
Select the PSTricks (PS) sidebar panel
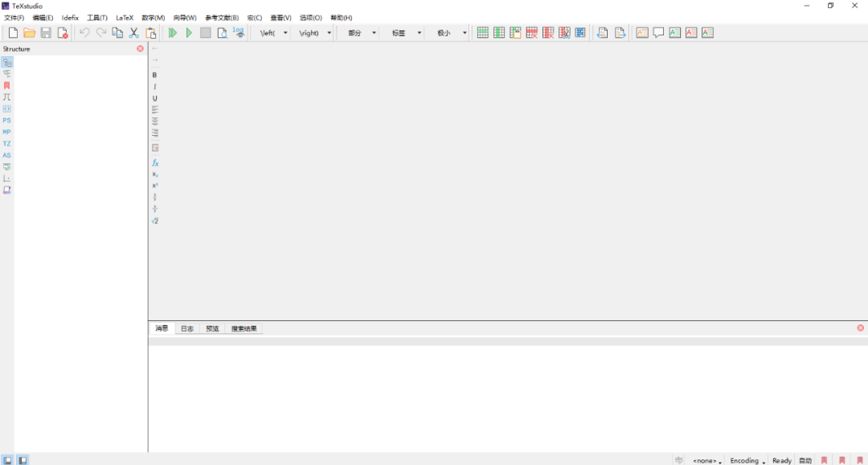coord(7,121)
